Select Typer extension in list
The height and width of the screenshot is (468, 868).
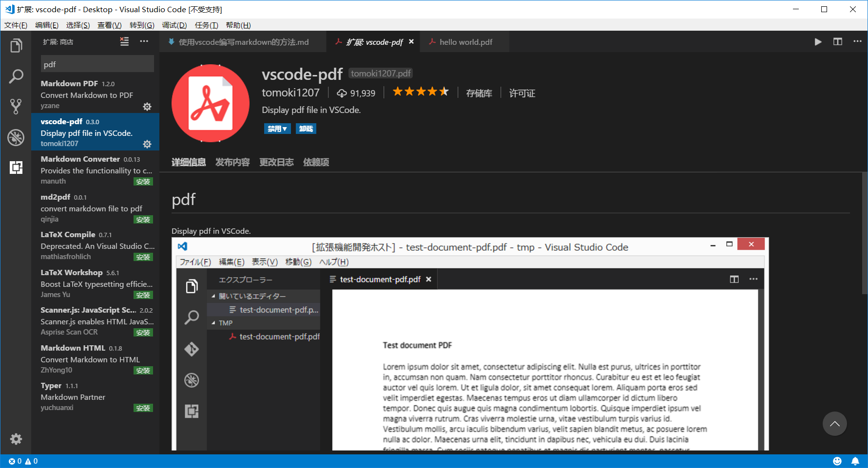(96, 396)
